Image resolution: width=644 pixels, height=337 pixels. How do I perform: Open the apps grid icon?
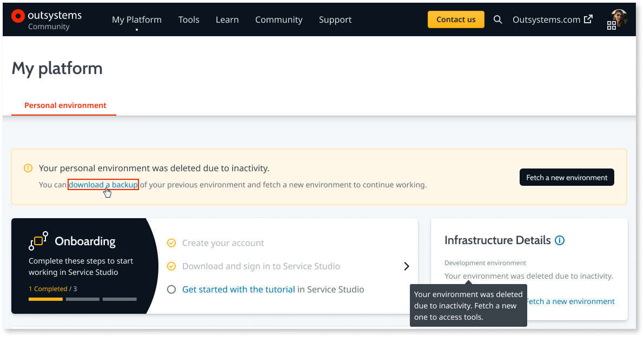(611, 25)
